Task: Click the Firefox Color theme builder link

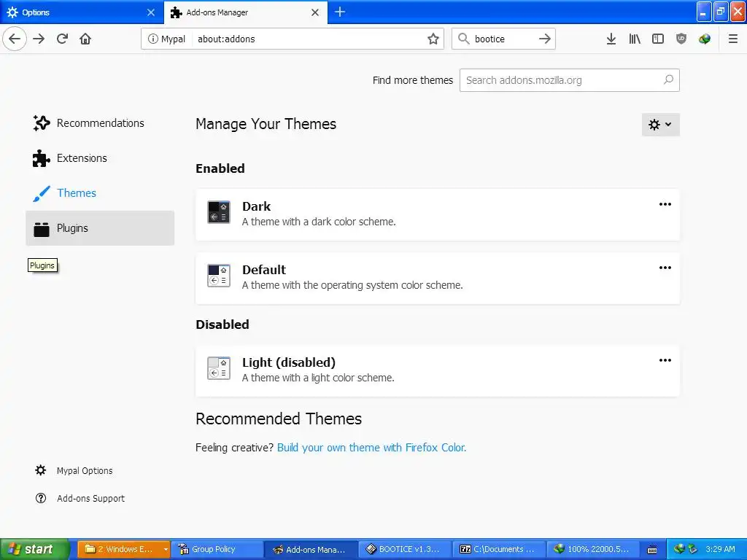Action: [371, 448]
